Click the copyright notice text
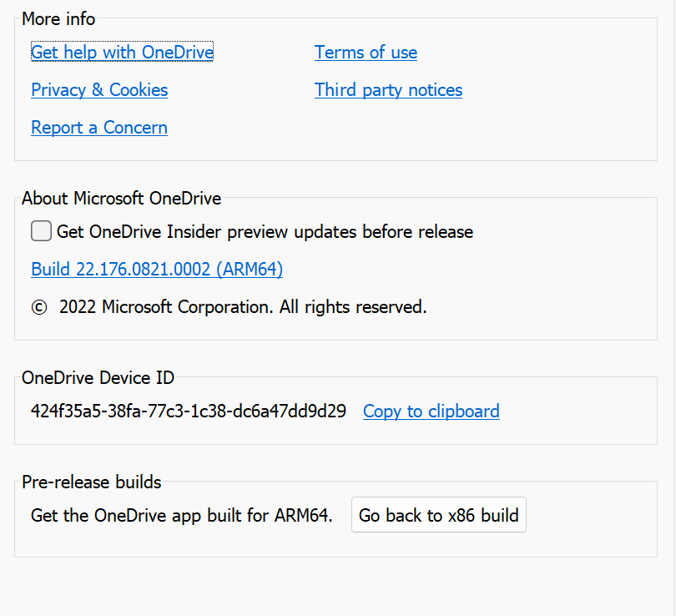This screenshot has height=616, width=676. pyautogui.click(x=230, y=306)
